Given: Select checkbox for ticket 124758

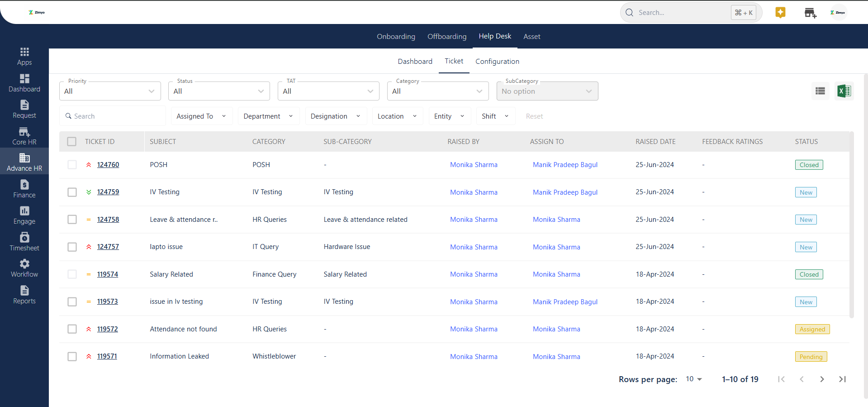Looking at the screenshot, I should (72, 220).
